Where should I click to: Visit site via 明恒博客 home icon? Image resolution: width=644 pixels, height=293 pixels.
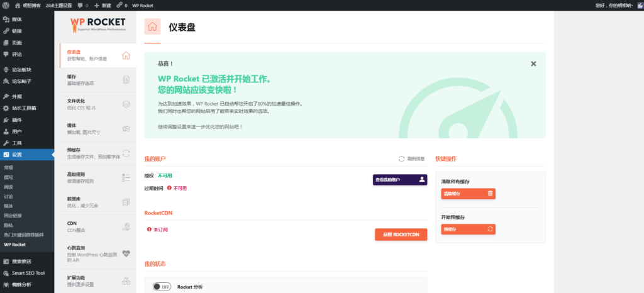pyautogui.click(x=28, y=5)
